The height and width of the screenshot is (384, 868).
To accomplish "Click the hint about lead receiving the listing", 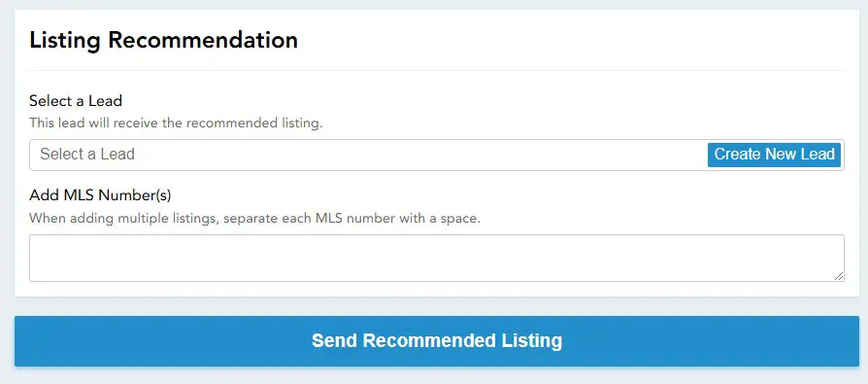I will [x=176, y=123].
